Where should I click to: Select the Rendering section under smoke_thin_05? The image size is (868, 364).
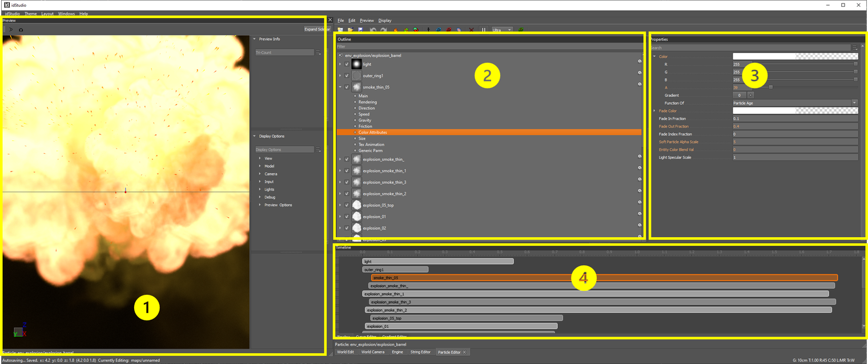pos(367,102)
